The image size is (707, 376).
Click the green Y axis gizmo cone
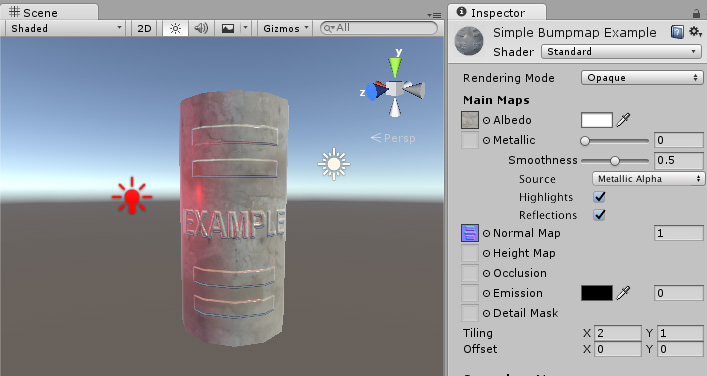click(x=395, y=67)
